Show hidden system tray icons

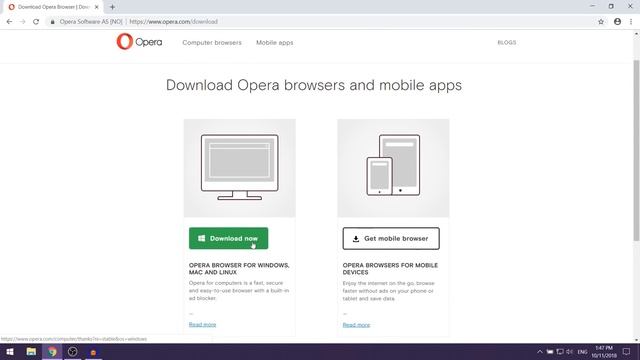click(x=540, y=352)
